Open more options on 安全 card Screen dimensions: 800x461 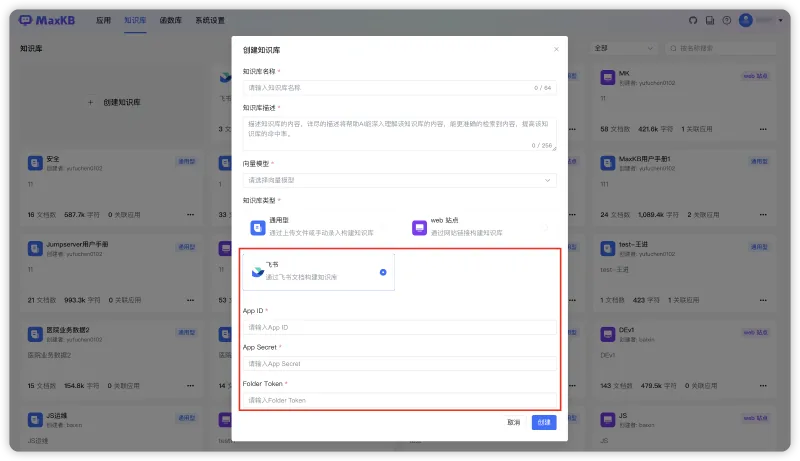pos(190,215)
